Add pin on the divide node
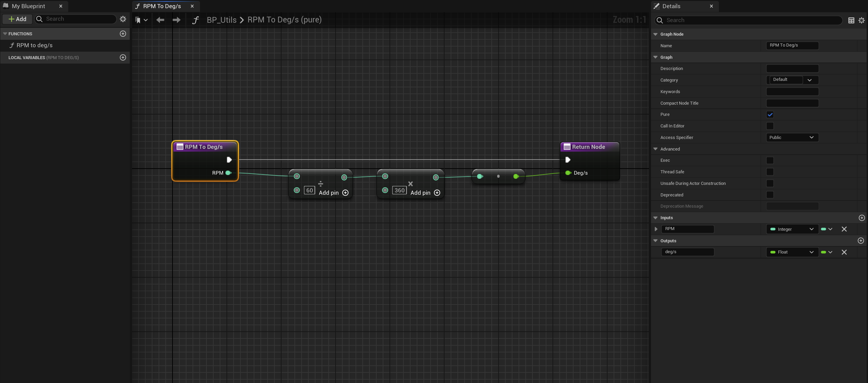 [345, 193]
